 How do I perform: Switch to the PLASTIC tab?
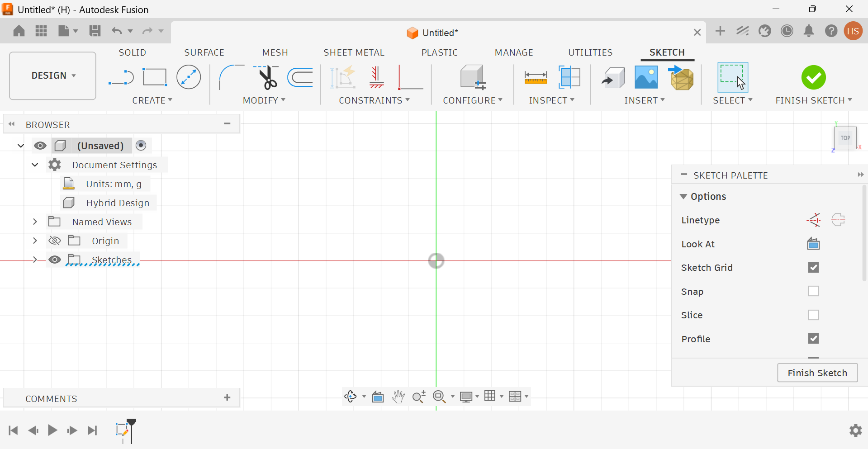pyautogui.click(x=440, y=52)
